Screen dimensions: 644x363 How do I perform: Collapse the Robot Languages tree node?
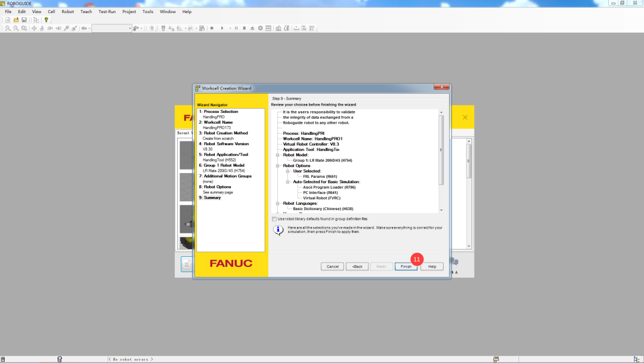278,204
